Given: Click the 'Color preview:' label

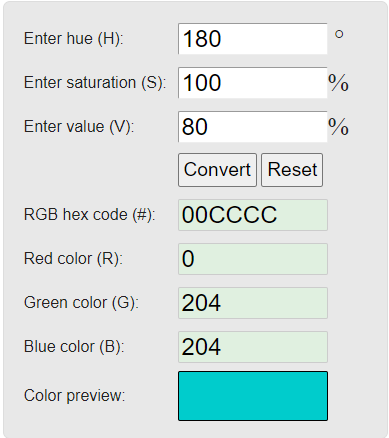Looking at the screenshot, I should 74,396.
